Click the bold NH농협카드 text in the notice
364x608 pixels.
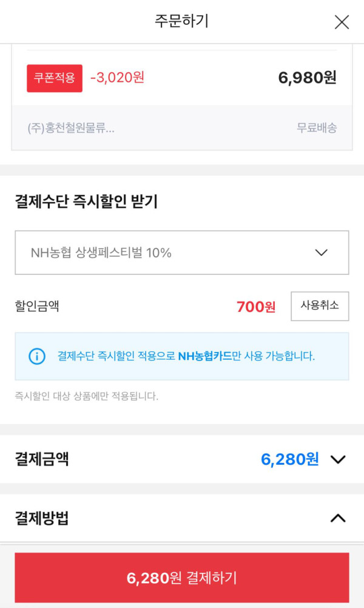point(205,356)
